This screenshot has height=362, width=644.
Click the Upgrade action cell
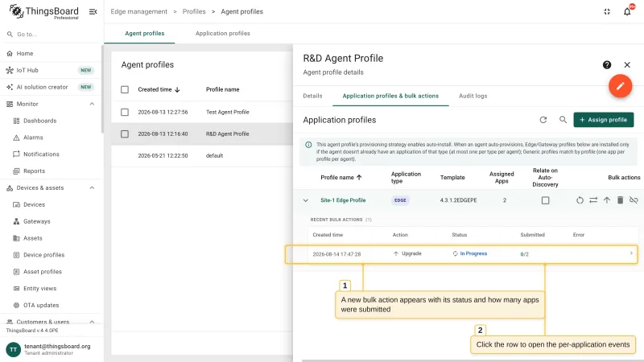tap(407, 253)
